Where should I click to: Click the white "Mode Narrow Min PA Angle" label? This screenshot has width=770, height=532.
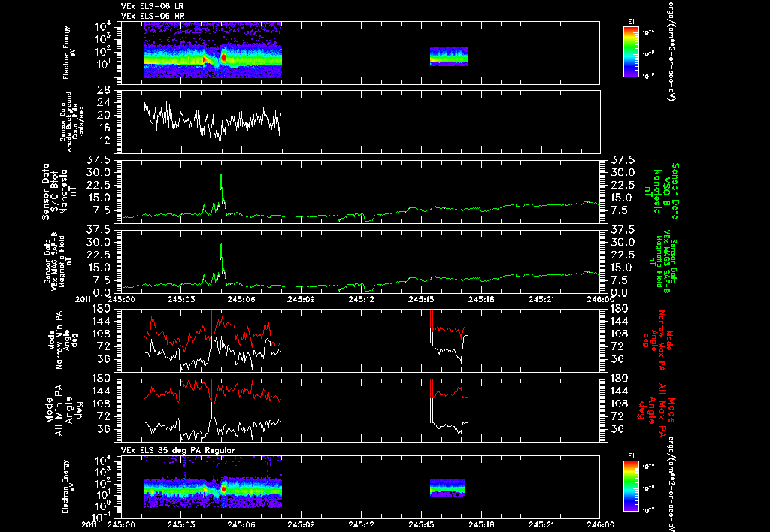[63, 340]
